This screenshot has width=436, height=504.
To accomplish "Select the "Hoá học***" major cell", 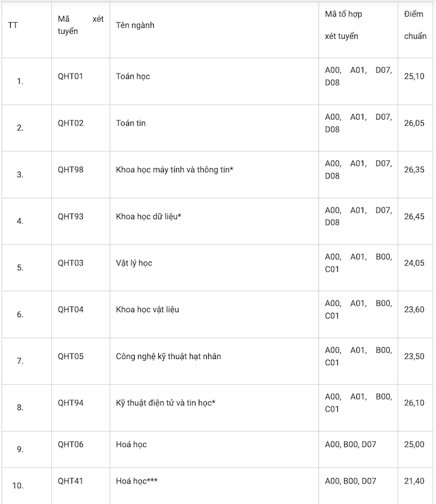I will [x=137, y=481].
